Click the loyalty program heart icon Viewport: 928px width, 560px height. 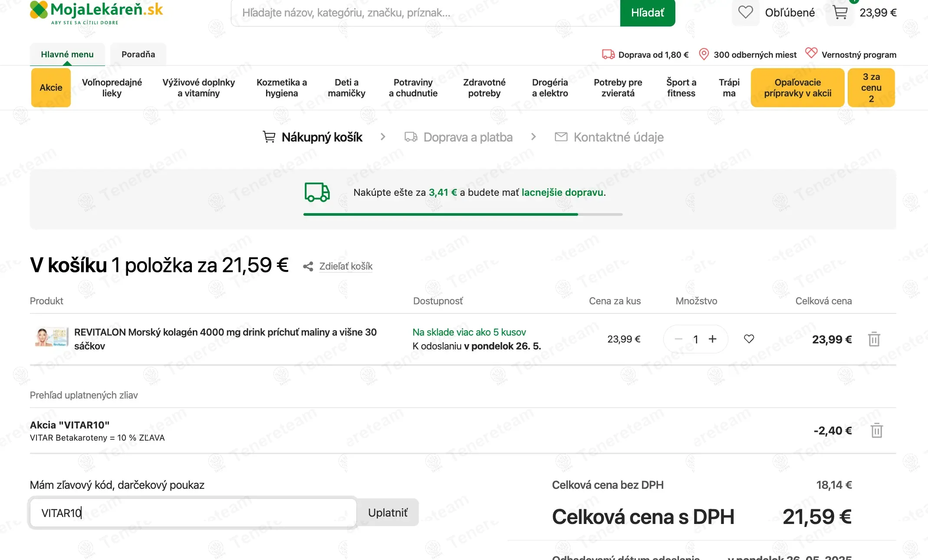pos(811,53)
